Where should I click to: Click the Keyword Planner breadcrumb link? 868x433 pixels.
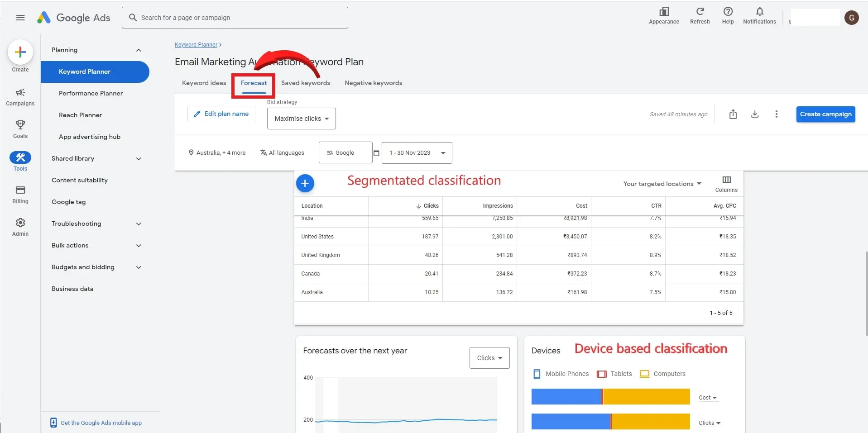click(196, 45)
